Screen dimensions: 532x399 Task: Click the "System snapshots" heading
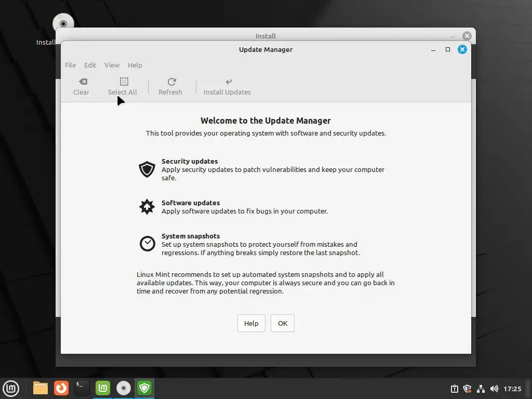click(191, 236)
